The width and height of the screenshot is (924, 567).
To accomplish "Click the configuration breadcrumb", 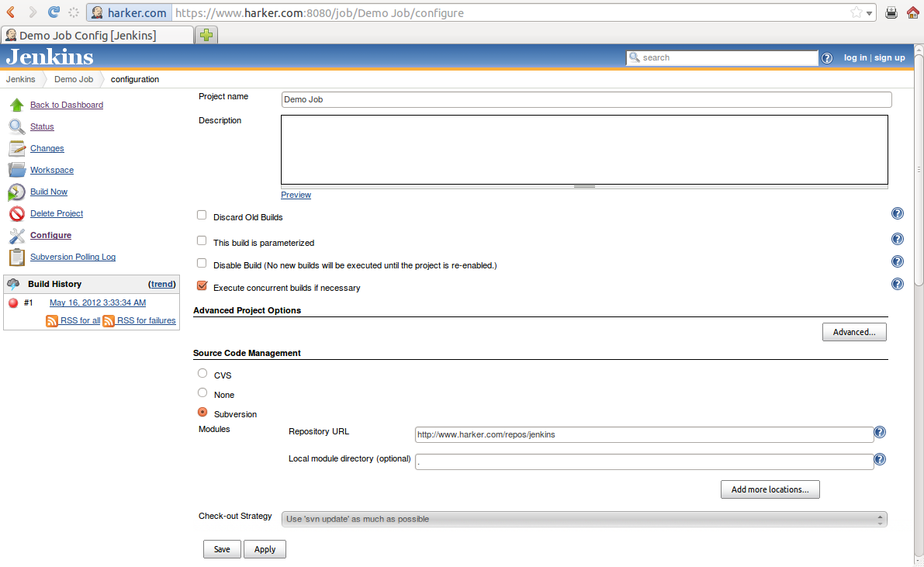I will coord(135,79).
